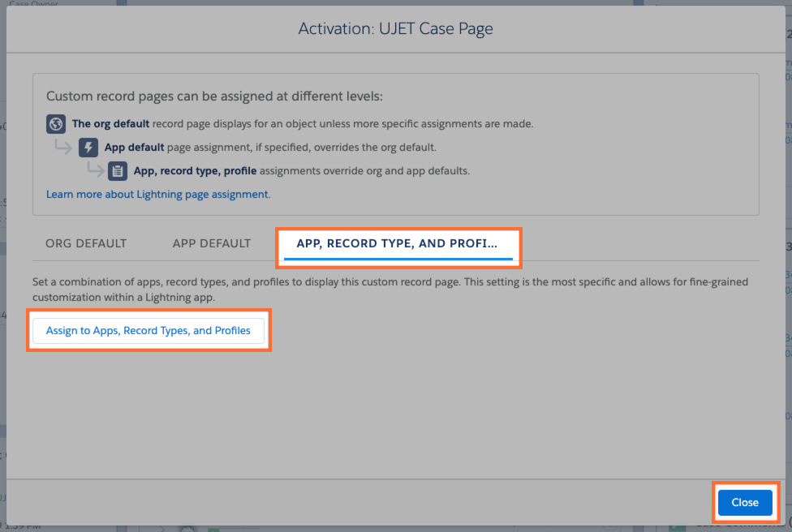The height and width of the screenshot is (532, 792).
Task: Click the "assignments override org and app defaults" text
Action: [x=365, y=171]
